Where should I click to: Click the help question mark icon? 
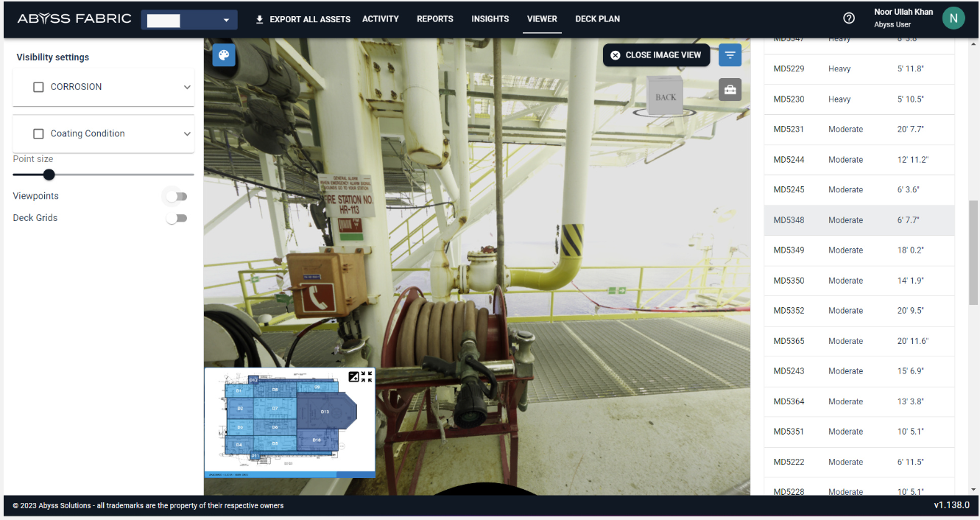849,18
